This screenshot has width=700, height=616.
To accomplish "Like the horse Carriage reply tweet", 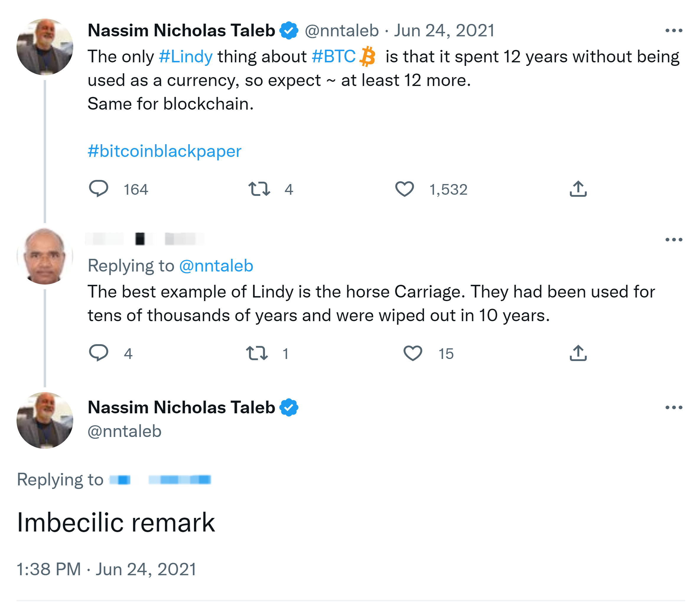I will coord(413,353).
